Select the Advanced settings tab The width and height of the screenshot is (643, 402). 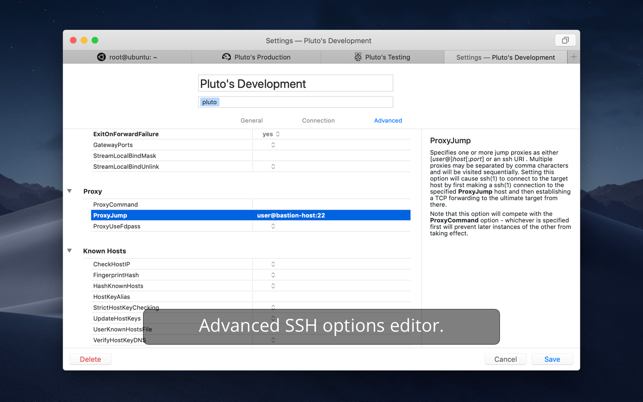[388, 121]
